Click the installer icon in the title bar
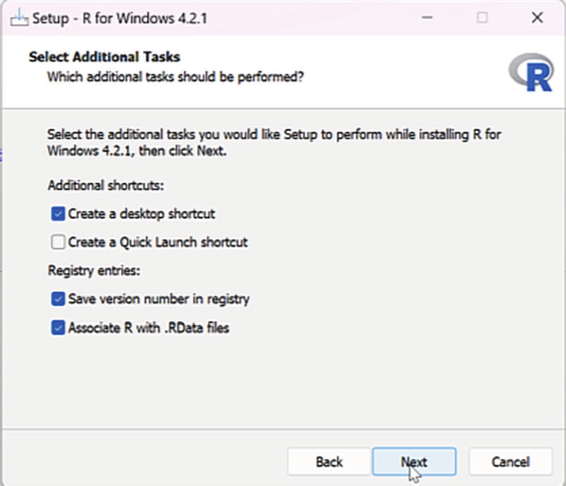The width and height of the screenshot is (566, 486). (x=19, y=18)
